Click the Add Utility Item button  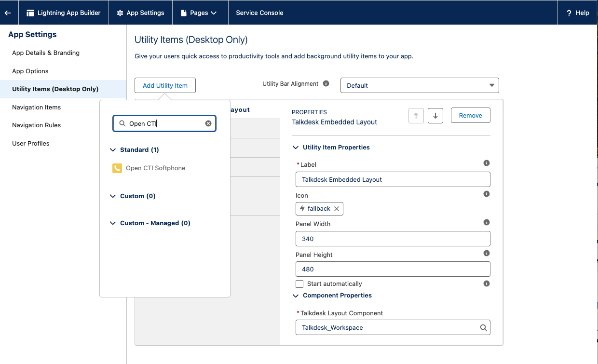pos(165,85)
